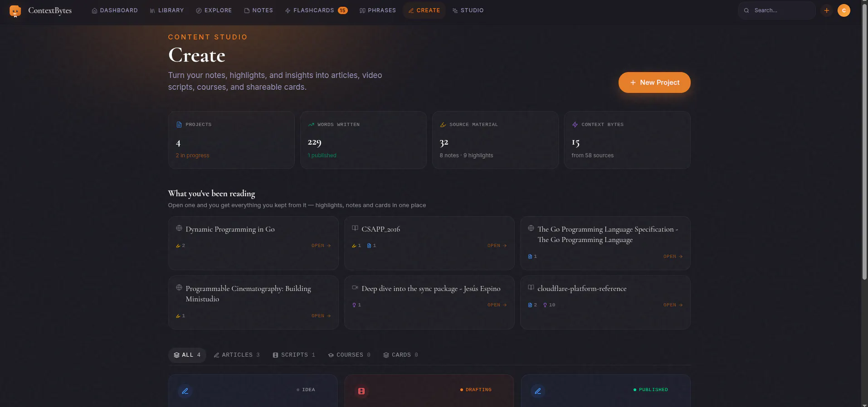Click the DRAFTING status badge
Screen dimensions: 868x407
(x=476, y=390)
